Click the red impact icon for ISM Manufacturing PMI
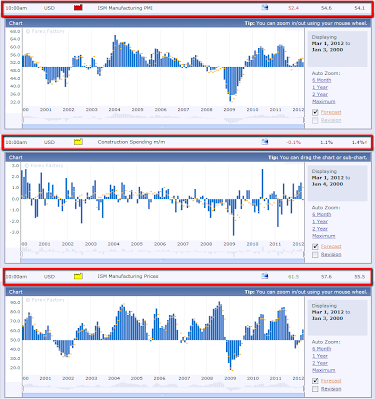The height and width of the screenshot is (400, 375). coord(78,8)
